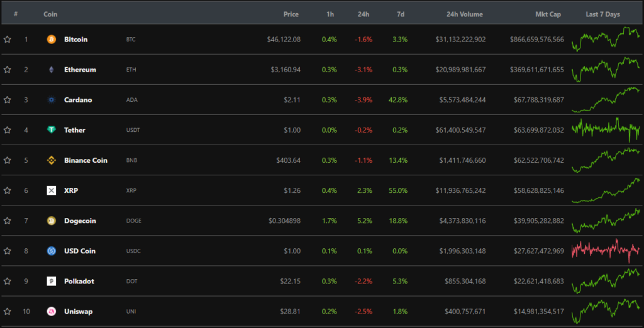Click the Binance Coin logo icon

(52, 160)
